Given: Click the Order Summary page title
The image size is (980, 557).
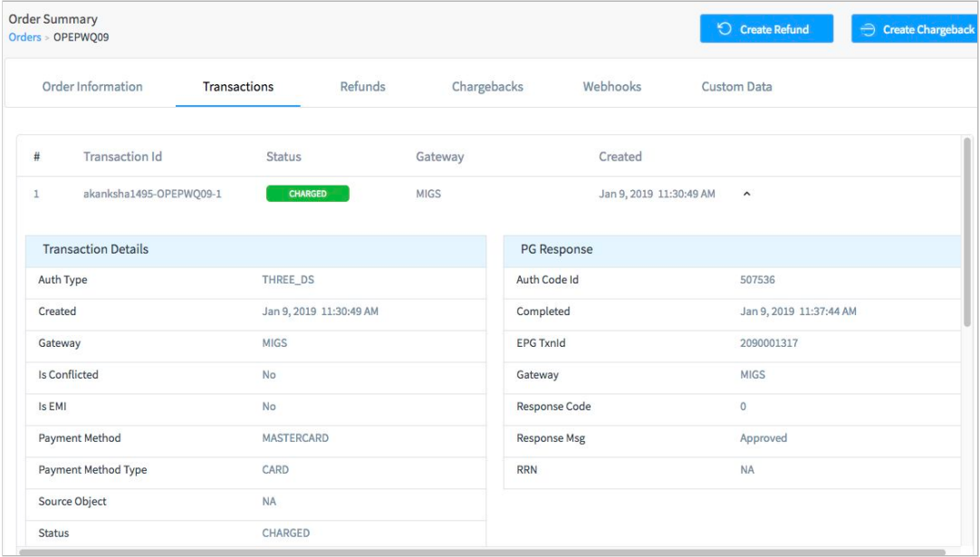Looking at the screenshot, I should [53, 19].
